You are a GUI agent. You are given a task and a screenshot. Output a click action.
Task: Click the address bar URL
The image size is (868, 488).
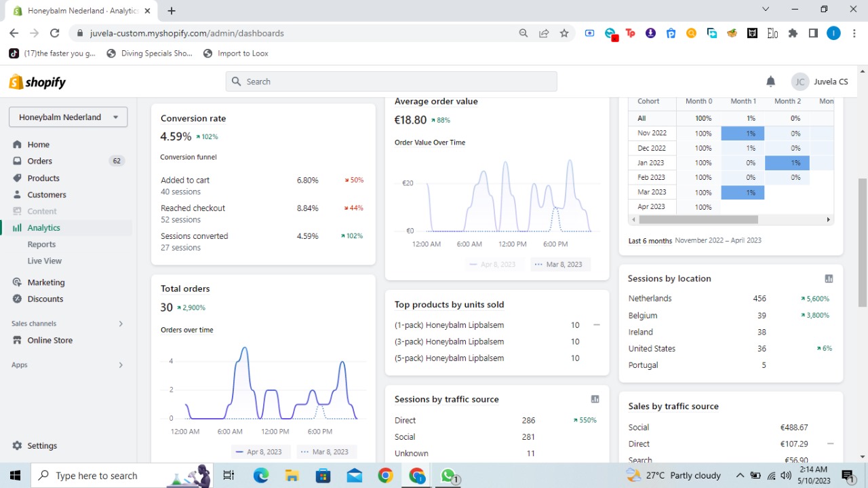[x=187, y=33]
